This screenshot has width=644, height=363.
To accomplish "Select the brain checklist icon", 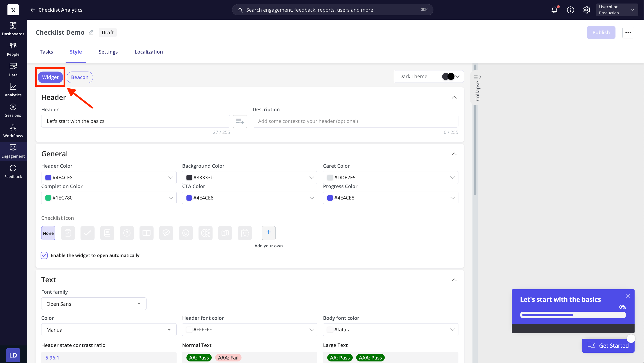I will (x=205, y=233).
